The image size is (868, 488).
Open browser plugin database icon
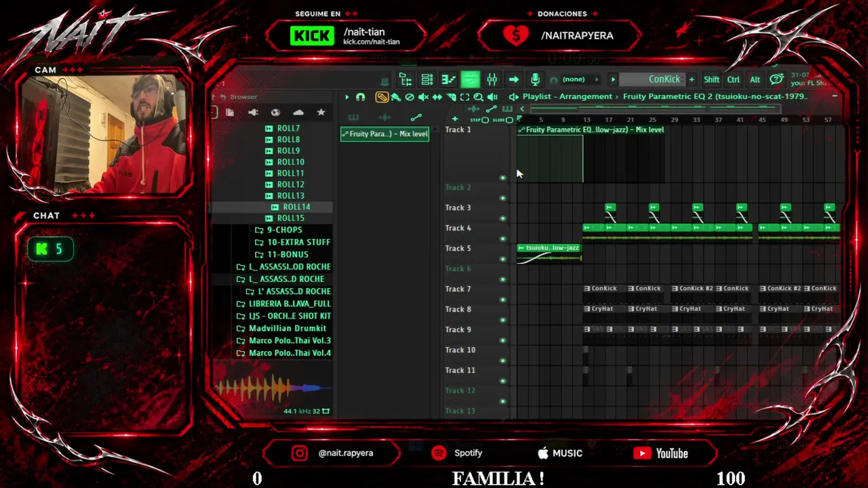[x=253, y=113]
